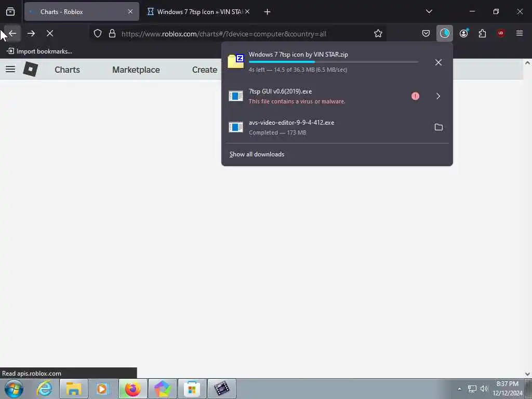The height and width of the screenshot is (399, 532).
Task: Open network status tray icon
Action: [472, 389]
